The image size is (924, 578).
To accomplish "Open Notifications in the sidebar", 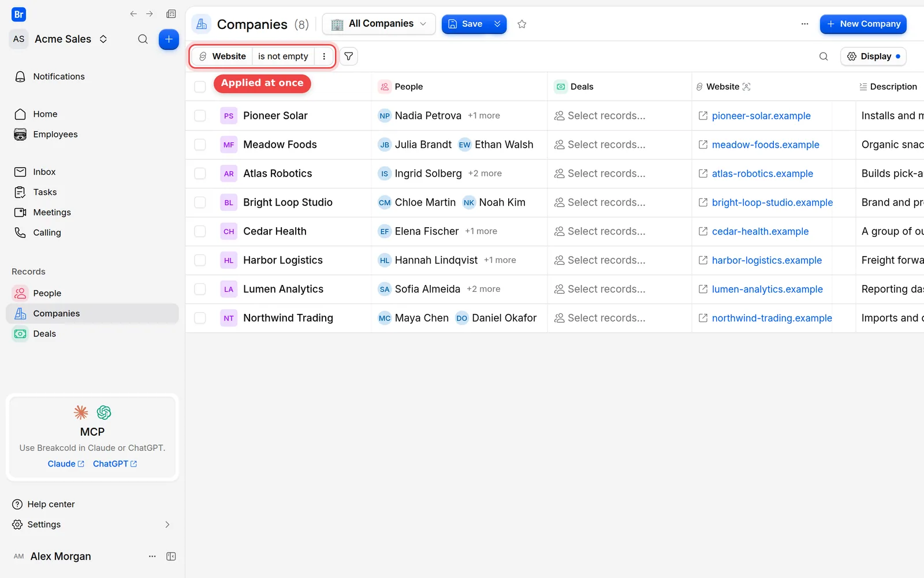I will (58, 76).
